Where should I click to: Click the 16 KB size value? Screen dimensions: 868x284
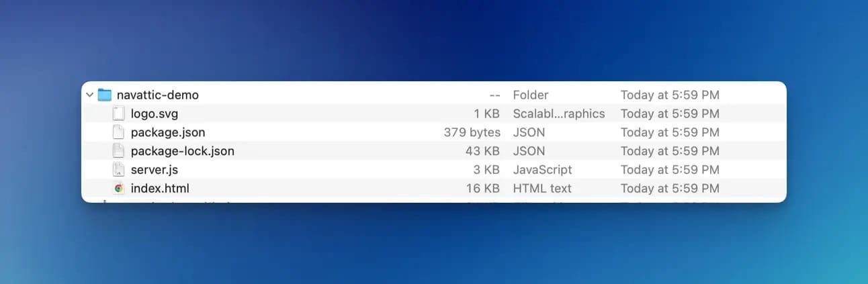[483, 189]
